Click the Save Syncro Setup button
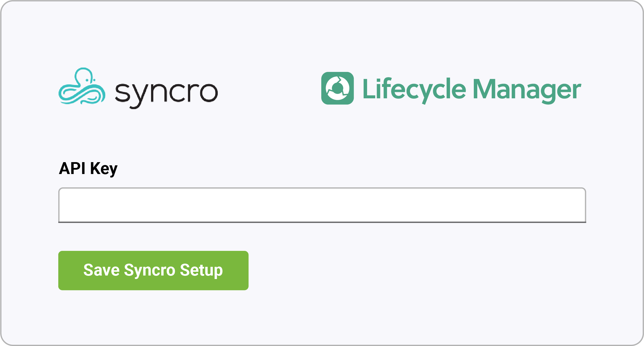The width and height of the screenshot is (644, 346). click(153, 270)
